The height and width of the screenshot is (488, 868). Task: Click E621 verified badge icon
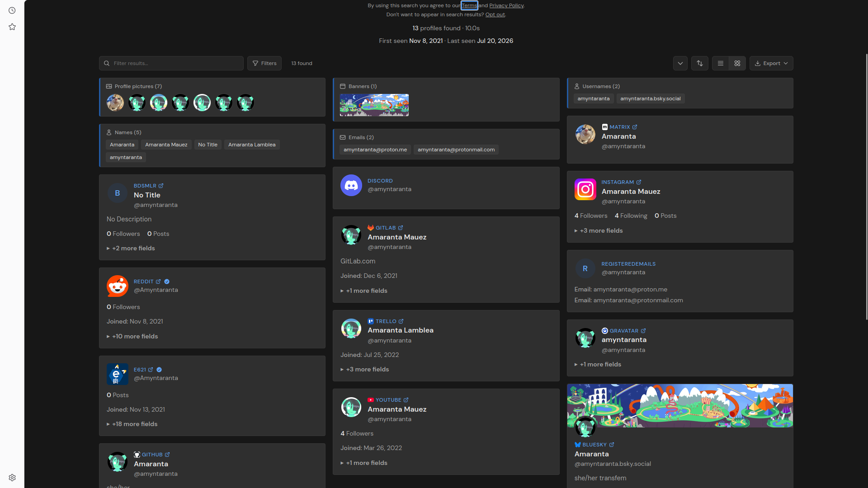click(x=159, y=370)
